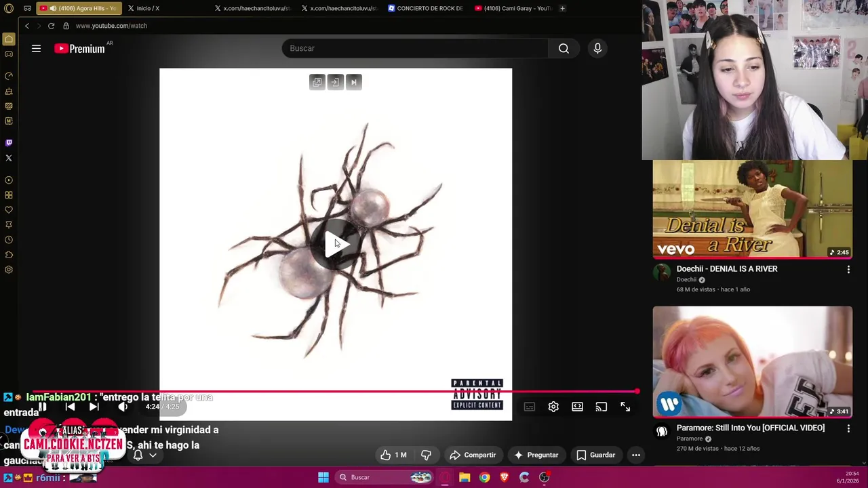Reload the YouTube page

(51, 26)
